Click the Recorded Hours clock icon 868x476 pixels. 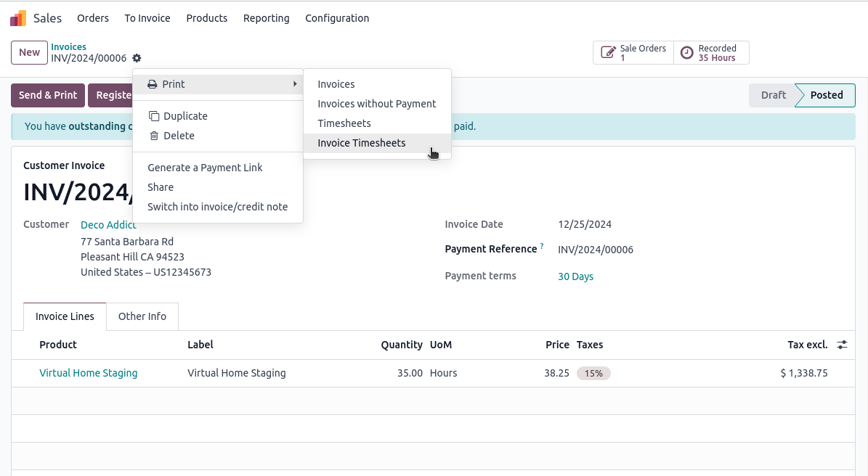(686, 53)
